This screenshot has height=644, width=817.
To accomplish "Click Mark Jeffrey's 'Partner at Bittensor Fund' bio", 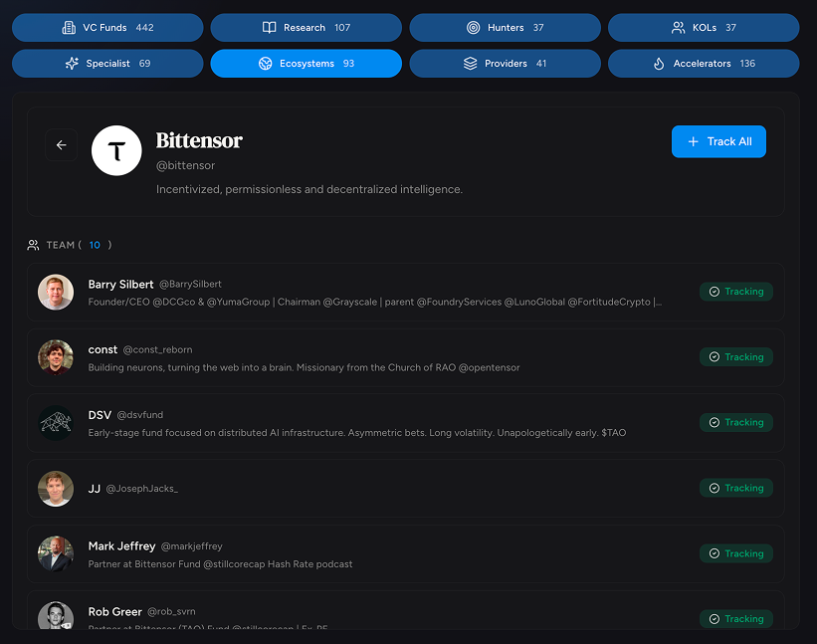I will (220, 564).
